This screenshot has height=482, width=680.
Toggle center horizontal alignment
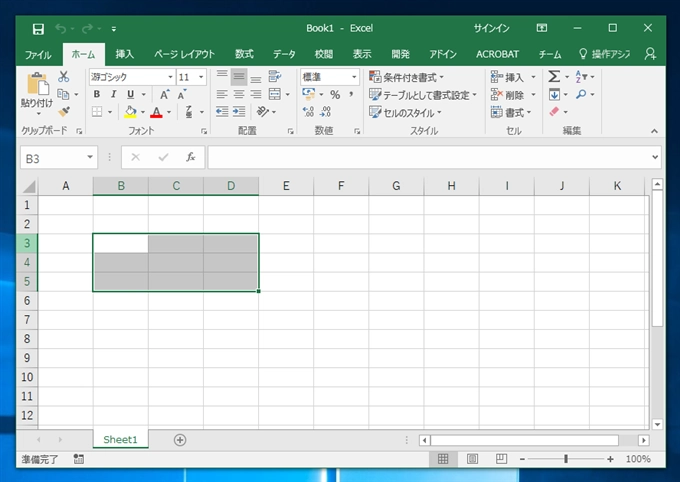[239, 94]
